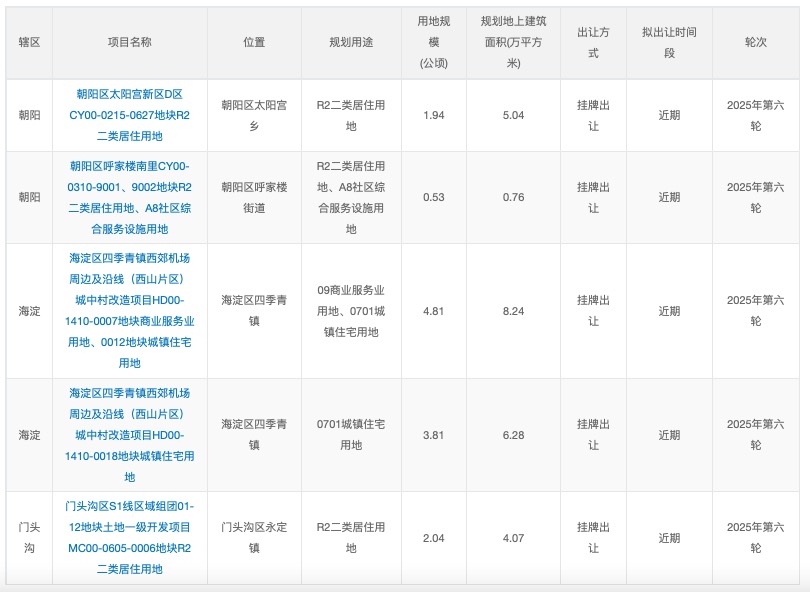
Task: Select the land size value 1.94
Action: (434, 115)
